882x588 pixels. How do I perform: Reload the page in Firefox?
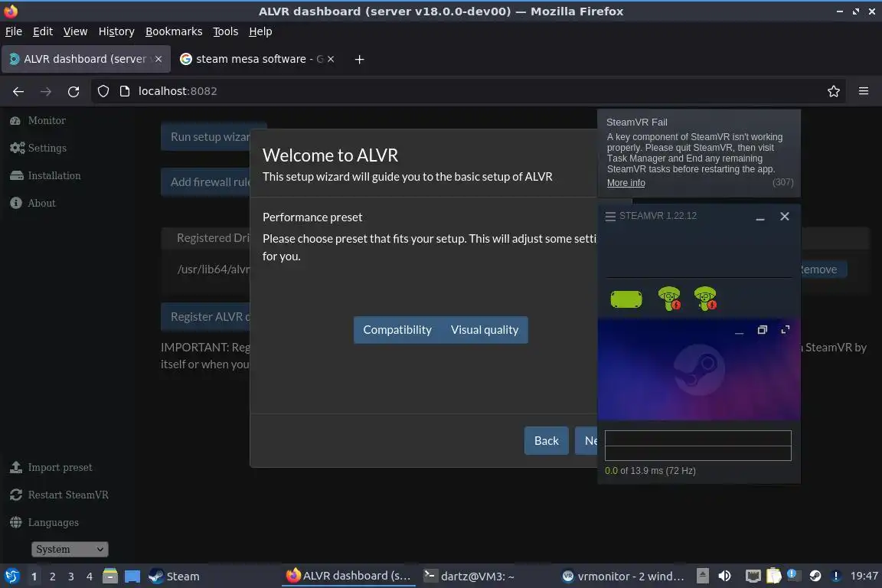(73, 91)
